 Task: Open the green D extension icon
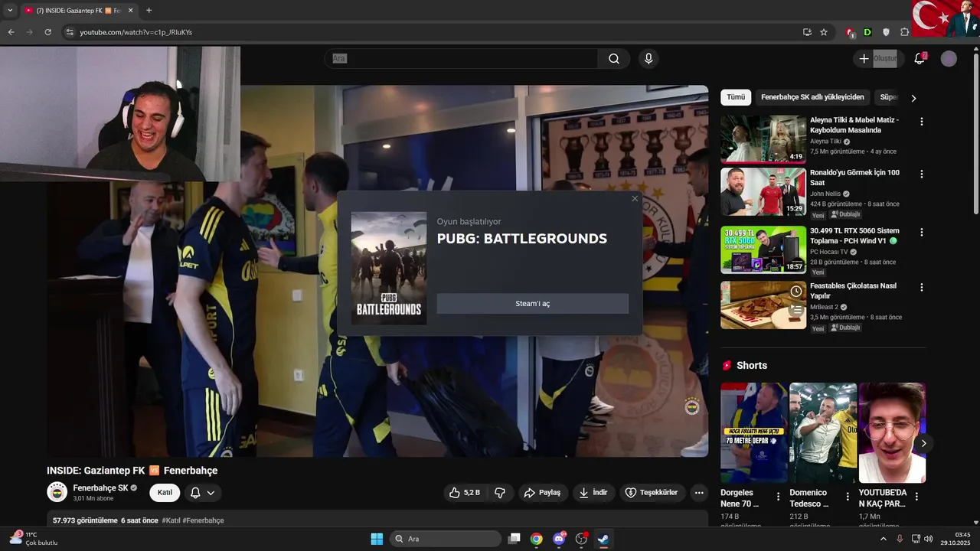pyautogui.click(x=867, y=32)
